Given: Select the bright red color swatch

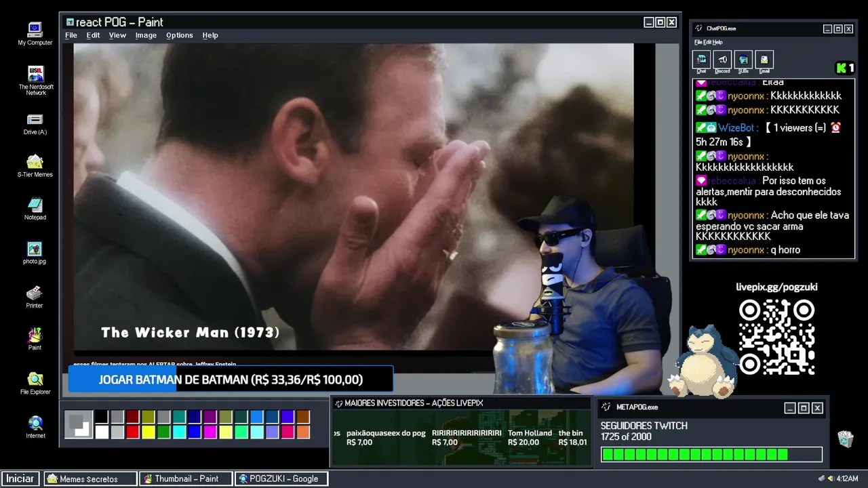Looking at the screenshot, I should [132, 432].
